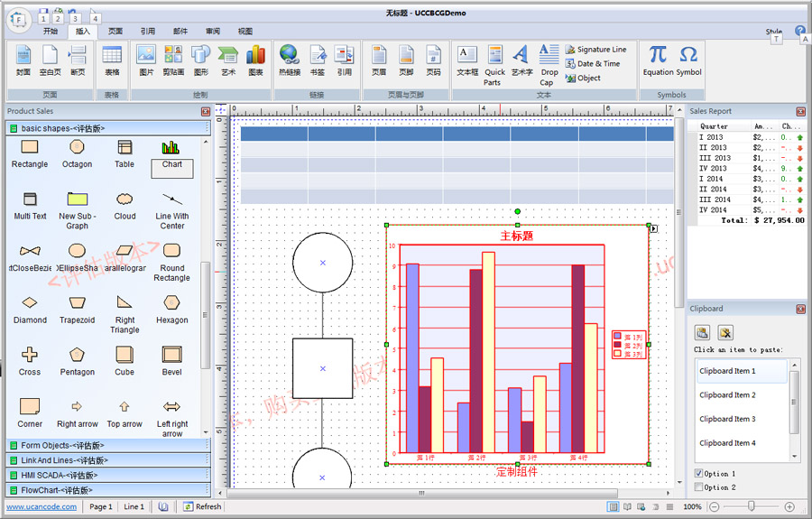Insert a Symbol using the Omega icon
This screenshot has width=812, height=519.
point(688,60)
